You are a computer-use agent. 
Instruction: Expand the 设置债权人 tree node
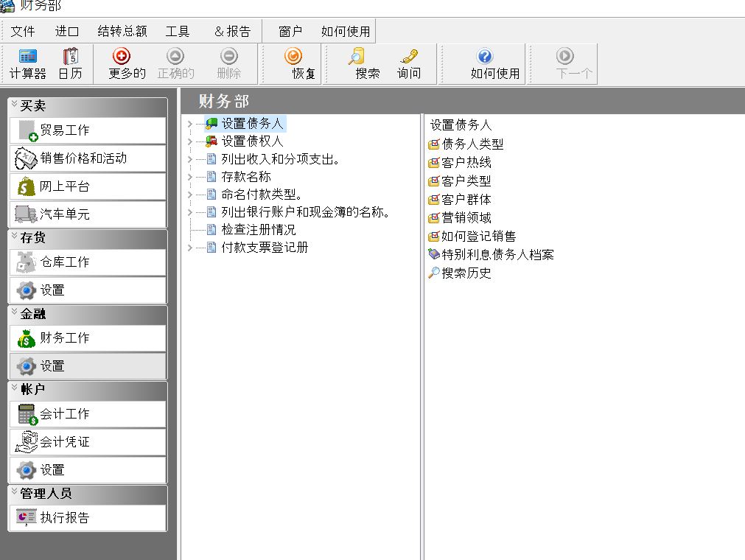pos(189,141)
